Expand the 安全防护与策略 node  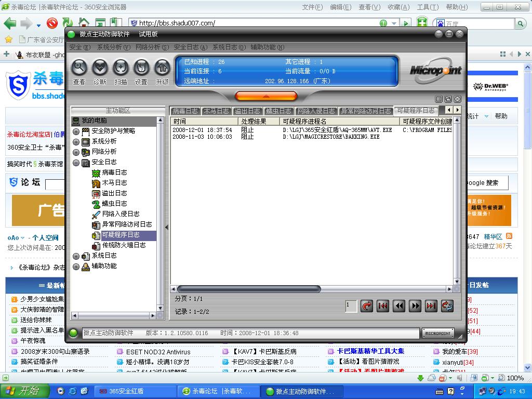coord(76,131)
